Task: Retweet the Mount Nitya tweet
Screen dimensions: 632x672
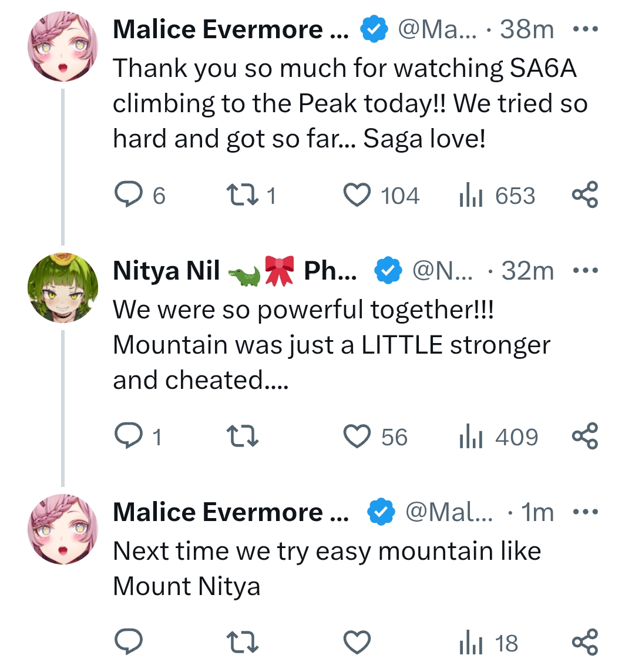Action: [241, 642]
